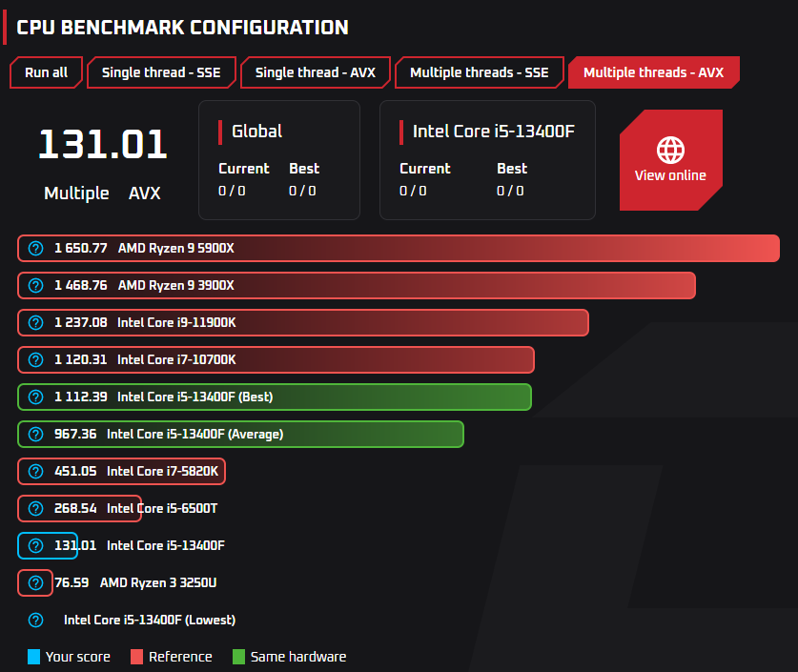
Task: Open info icon for i5-13400F (Best)
Action: click(x=35, y=397)
